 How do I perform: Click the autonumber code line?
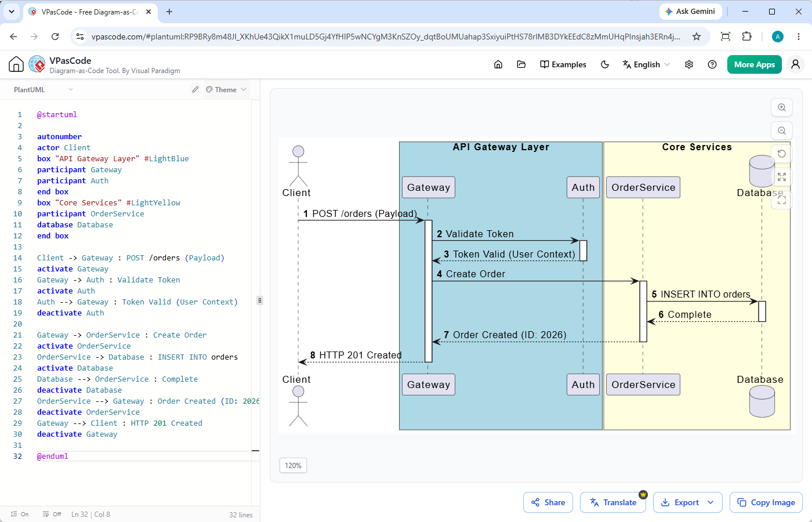(59, 137)
